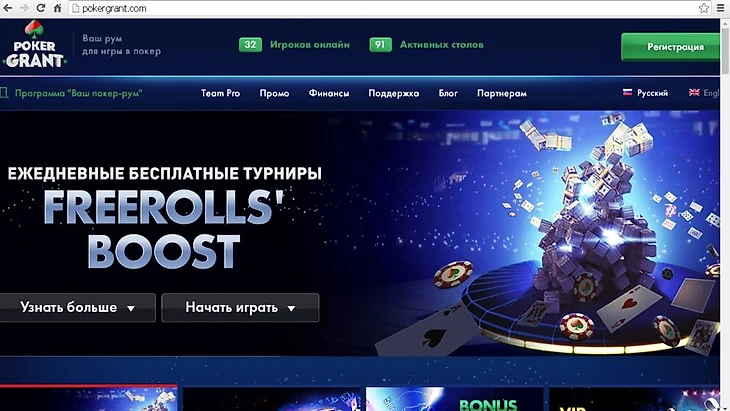Select the Russian flag language option

(x=645, y=93)
